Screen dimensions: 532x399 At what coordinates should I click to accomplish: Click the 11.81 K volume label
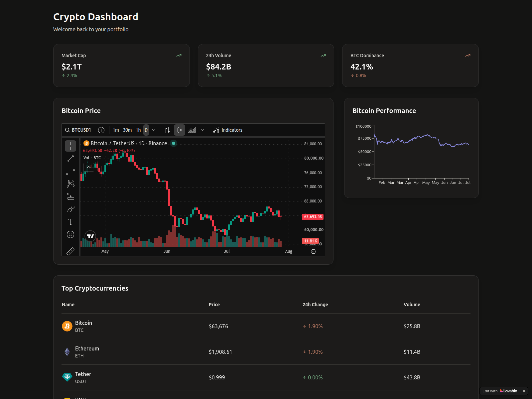click(x=311, y=241)
